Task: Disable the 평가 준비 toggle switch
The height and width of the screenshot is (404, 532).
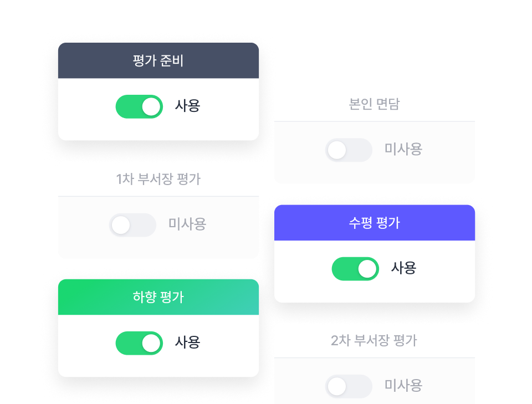Action: point(139,106)
